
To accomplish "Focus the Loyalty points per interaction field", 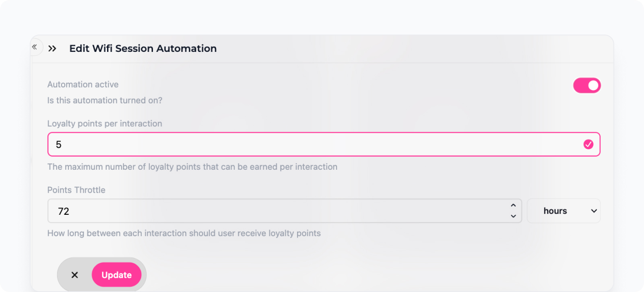I will coord(324,144).
